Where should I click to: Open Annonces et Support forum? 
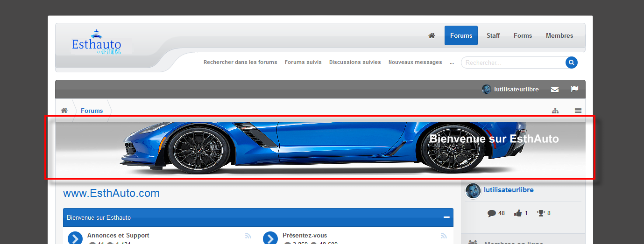118,236
